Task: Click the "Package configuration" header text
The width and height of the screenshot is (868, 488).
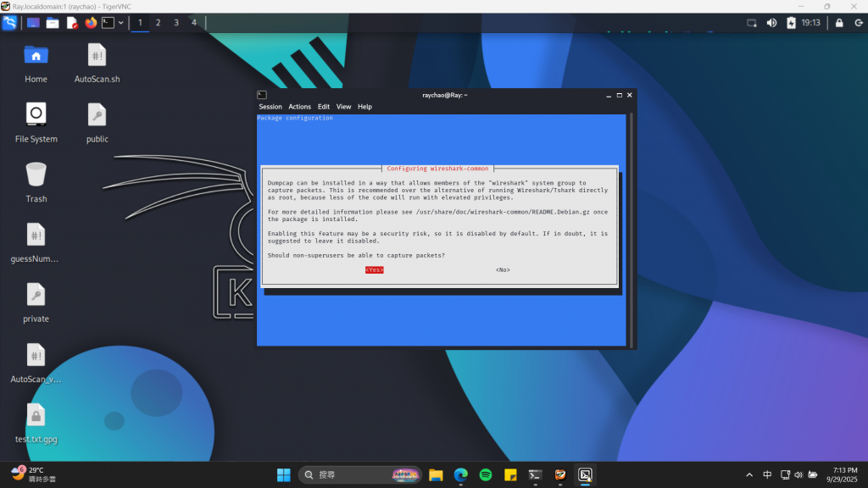Action: tap(295, 118)
